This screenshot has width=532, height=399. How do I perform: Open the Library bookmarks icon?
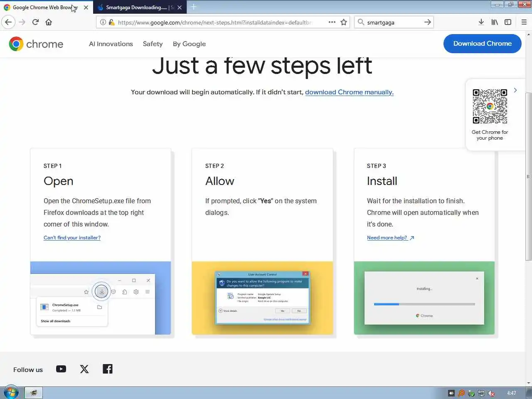[495, 22]
